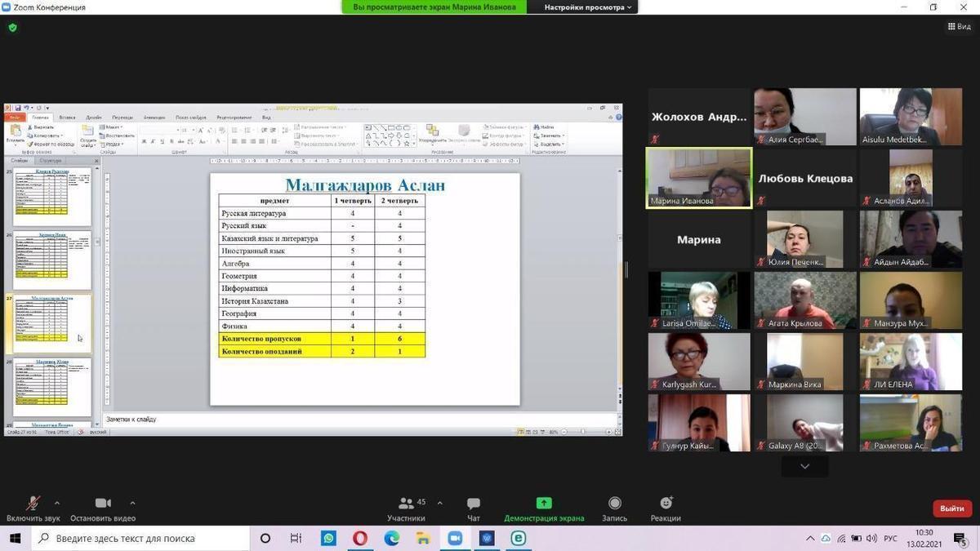The image size is (980, 551).
Task: Expand video options arrow beside camera
Action: [x=132, y=503]
